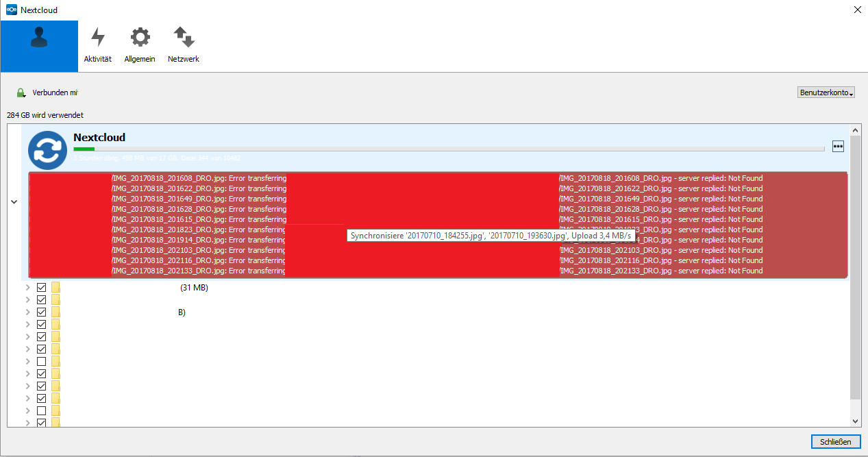Screen dimensions: 868x457
Task: Uncheck folder just above last unchecked row
Action: click(x=41, y=398)
